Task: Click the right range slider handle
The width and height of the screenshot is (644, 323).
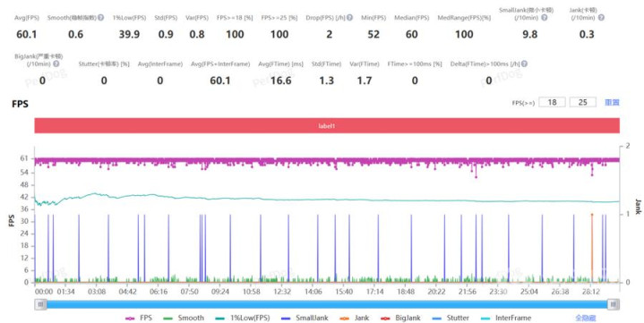Action: [x=614, y=304]
